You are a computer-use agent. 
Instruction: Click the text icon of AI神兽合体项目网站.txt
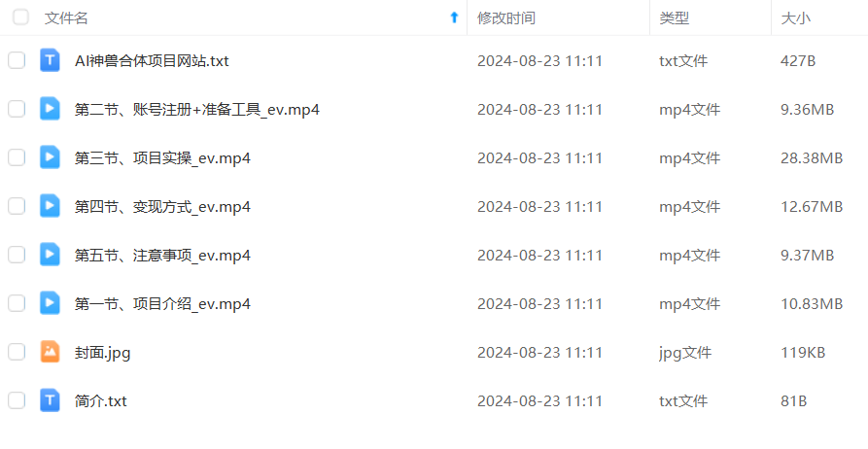click(50, 60)
